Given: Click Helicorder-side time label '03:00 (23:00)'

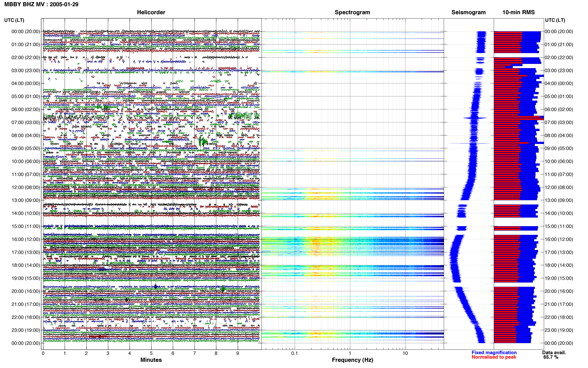Looking at the screenshot, I should tap(26, 71).
